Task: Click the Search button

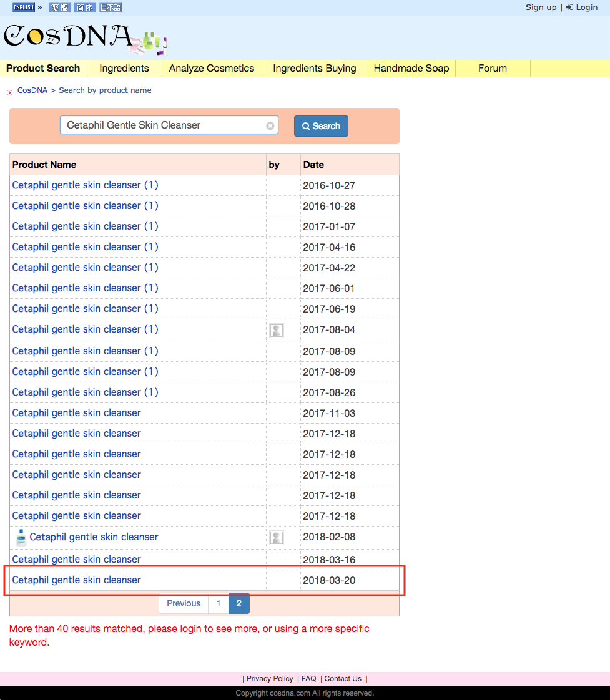Action: pos(321,126)
